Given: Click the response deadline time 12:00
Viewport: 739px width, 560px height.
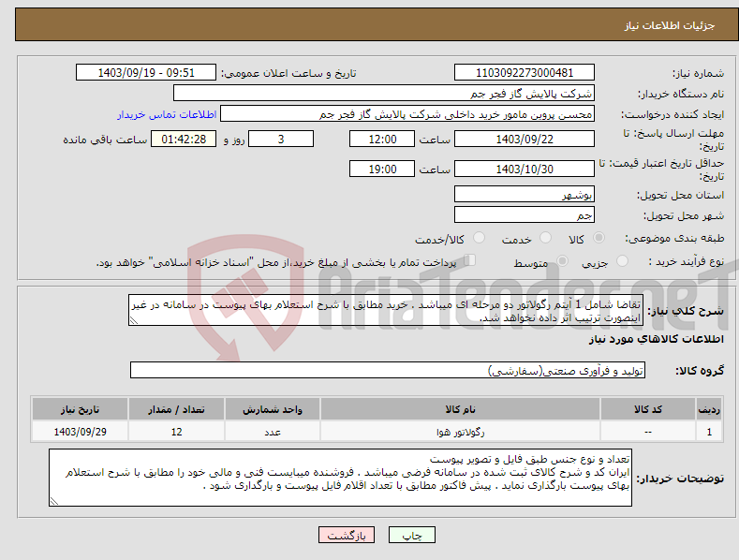Looking at the screenshot, I should click(x=382, y=139).
